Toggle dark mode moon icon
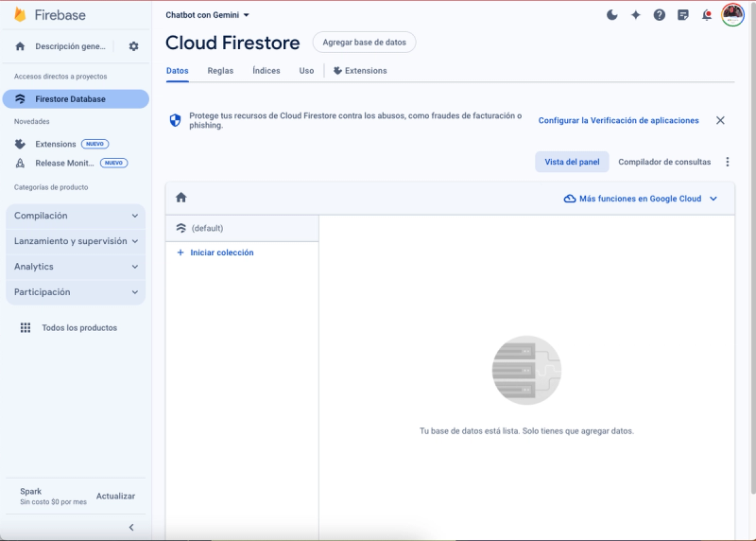The image size is (756, 541). coord(611,15)
